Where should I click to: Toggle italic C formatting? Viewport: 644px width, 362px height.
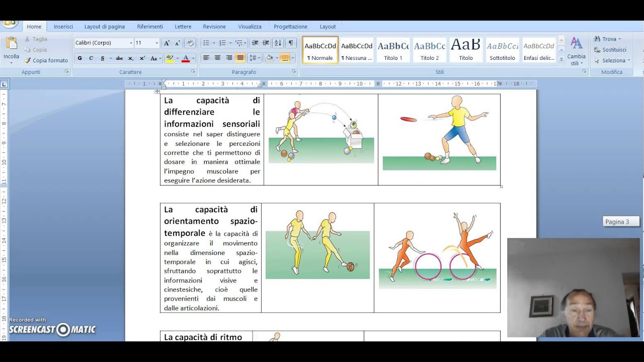(91, 58)
